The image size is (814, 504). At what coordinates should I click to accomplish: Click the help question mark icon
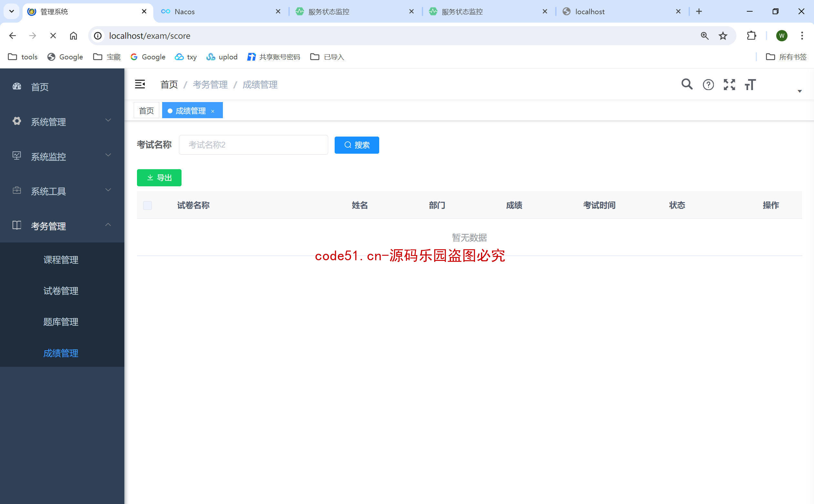(708, 84)
